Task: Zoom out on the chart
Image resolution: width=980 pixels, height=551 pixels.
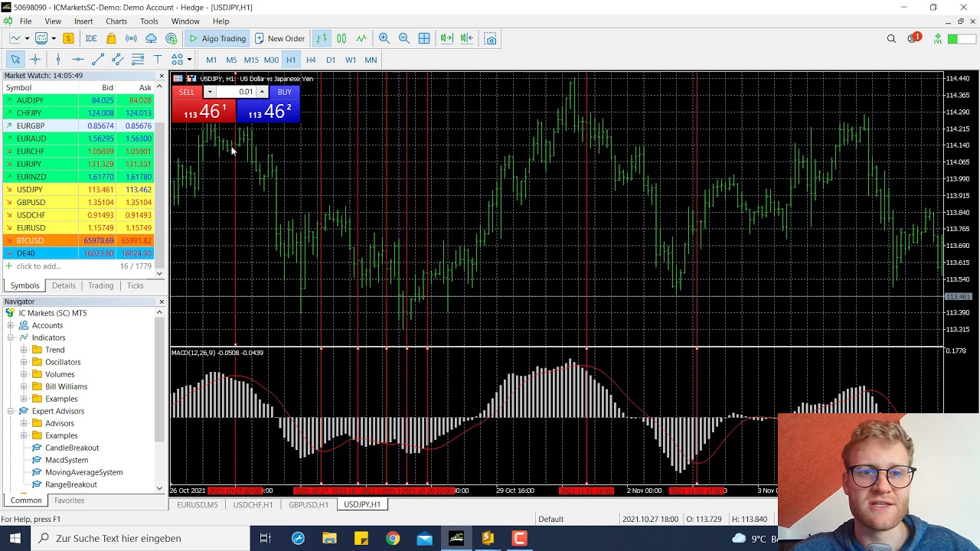Action: (404, 38)
